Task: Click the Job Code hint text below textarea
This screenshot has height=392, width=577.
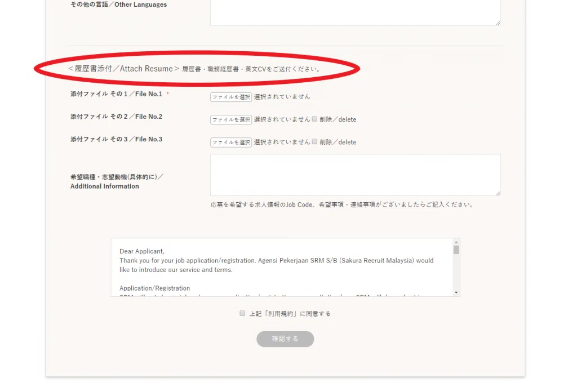Action: [x=343, y=204]
